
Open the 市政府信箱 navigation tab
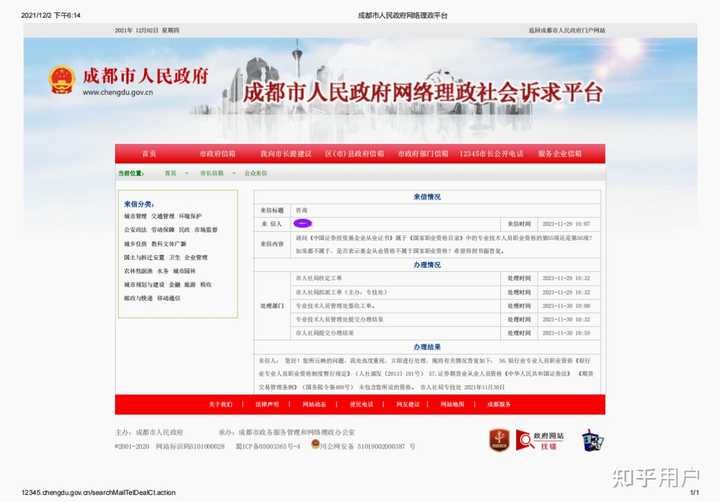pyautogui.click(x=217, y=154)
